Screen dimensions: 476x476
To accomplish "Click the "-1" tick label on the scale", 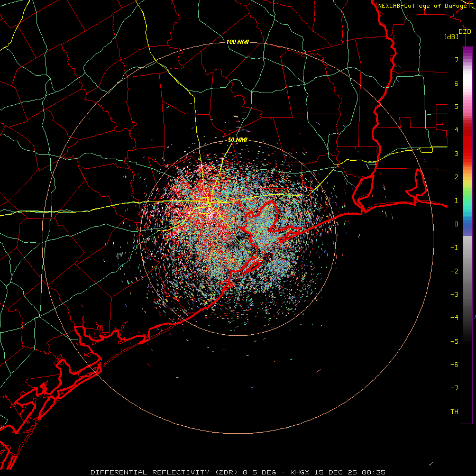I will pyautogui.click(x=454, y=248).
